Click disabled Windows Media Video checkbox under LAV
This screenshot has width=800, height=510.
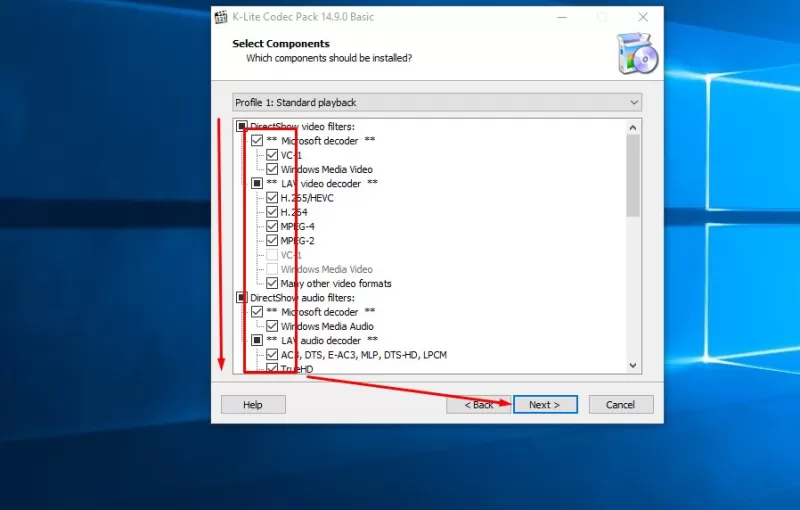(272, 269)
